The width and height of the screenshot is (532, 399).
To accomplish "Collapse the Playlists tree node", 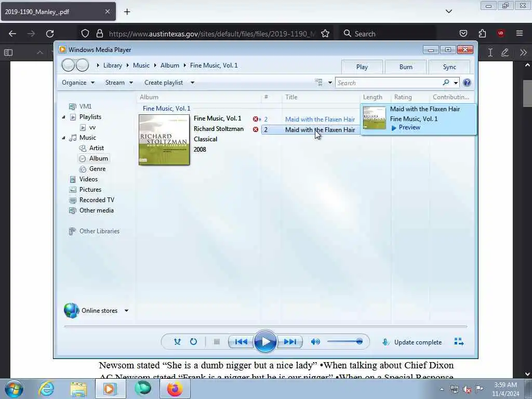I will pyautogui.click(x=63, y=117).
